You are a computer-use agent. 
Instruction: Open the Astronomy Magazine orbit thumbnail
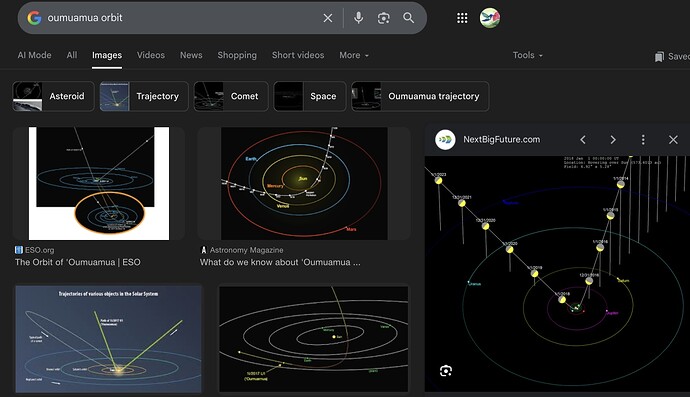point(304,184)
